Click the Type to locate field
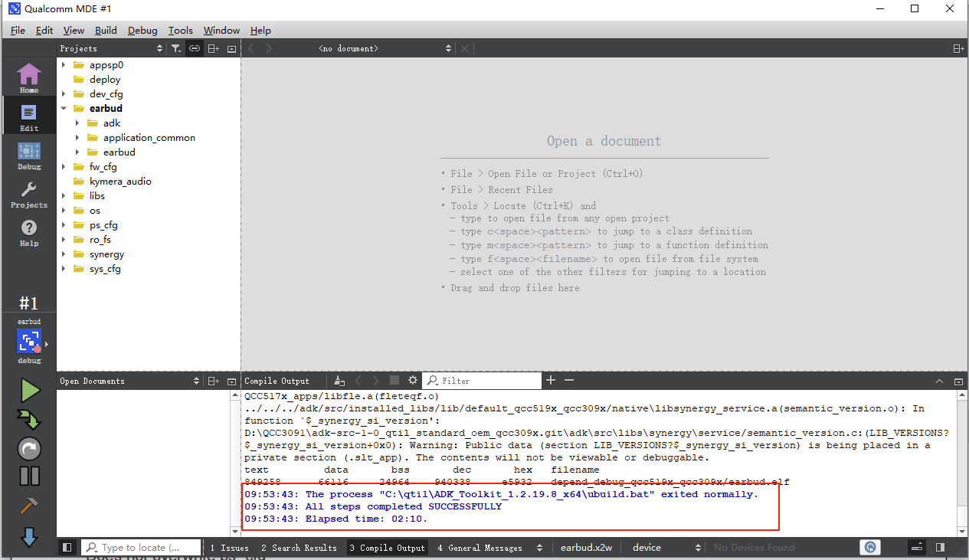The width and height of the screenshot is (969, 560). point(141,548)
